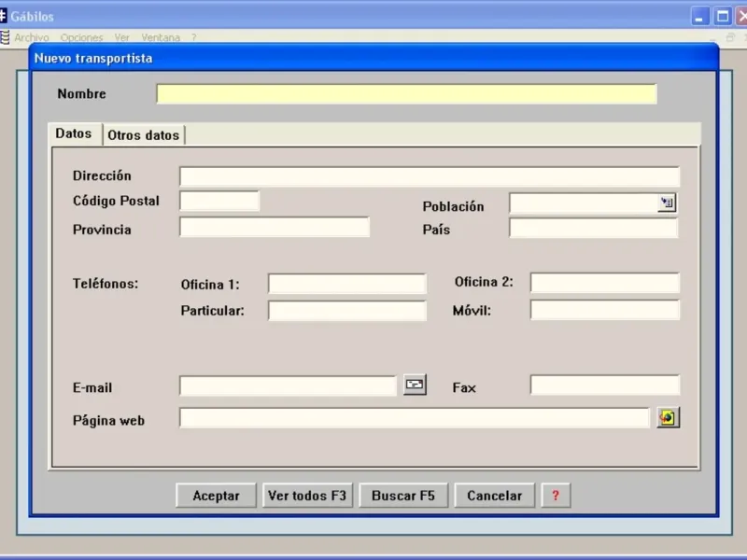Click the Aceptar button

pos(216,496)
